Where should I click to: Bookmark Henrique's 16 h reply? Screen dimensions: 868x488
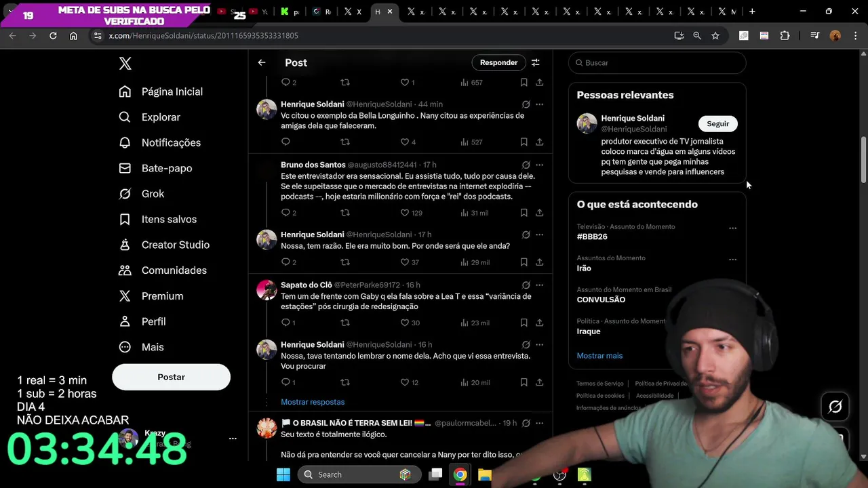pyautogui.click(x=524, y=382)
